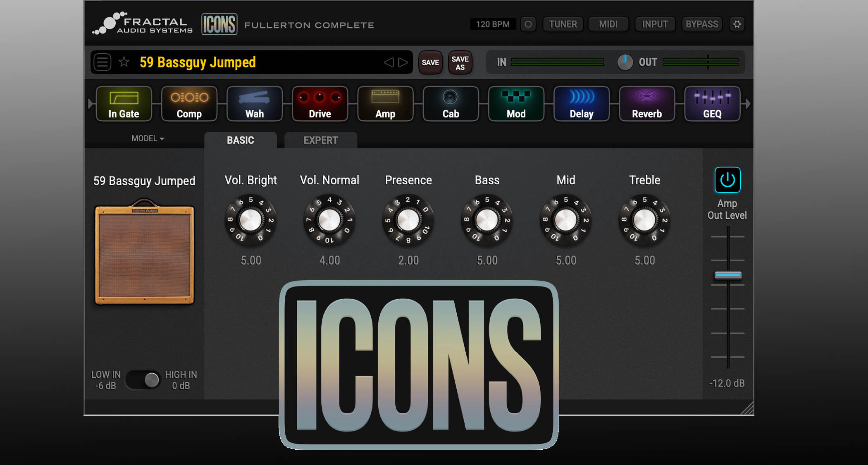
Task: Select the Wah pedal block
Action: 255,103
